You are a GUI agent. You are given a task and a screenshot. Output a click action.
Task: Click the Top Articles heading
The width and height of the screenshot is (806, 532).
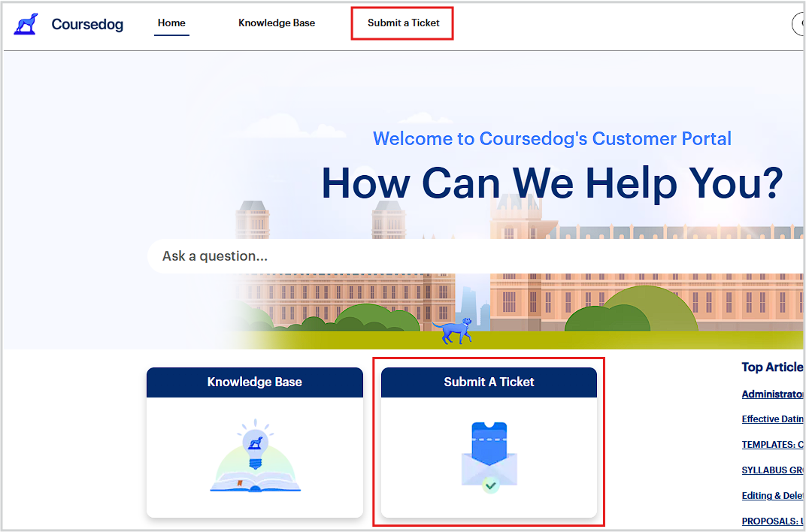click(x=772, y=367)
